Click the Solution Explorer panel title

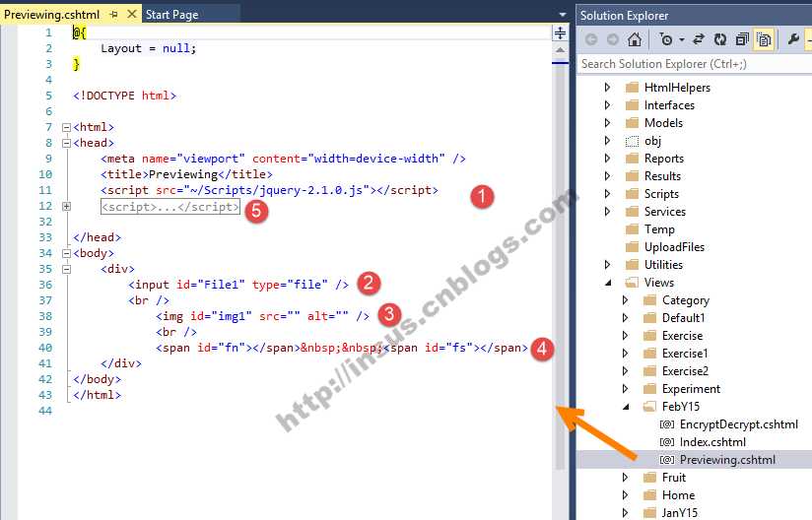[624, 16]
